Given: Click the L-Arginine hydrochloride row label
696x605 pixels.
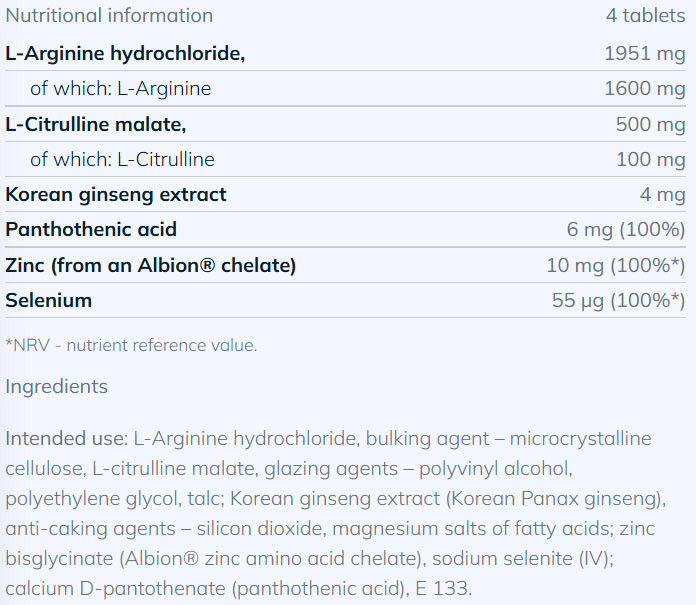Looking at the screenshot, I should (x=125, y=53).
